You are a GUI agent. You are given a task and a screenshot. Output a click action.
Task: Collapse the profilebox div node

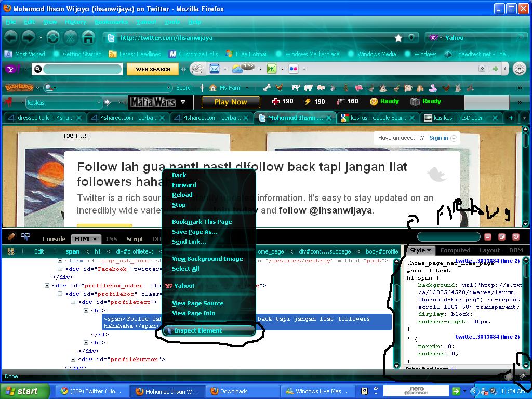[60, 294]
